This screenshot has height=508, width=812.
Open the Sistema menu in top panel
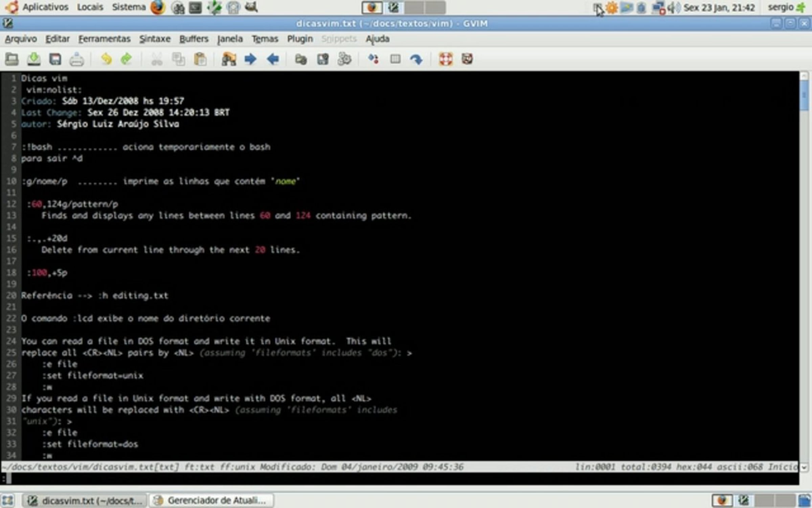click(129, 7)
